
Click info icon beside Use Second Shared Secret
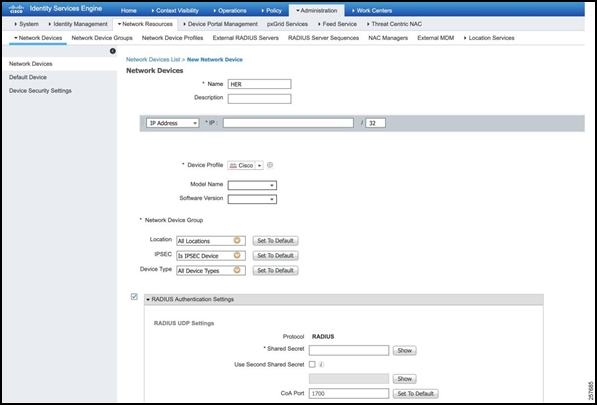tap(321, 365)
